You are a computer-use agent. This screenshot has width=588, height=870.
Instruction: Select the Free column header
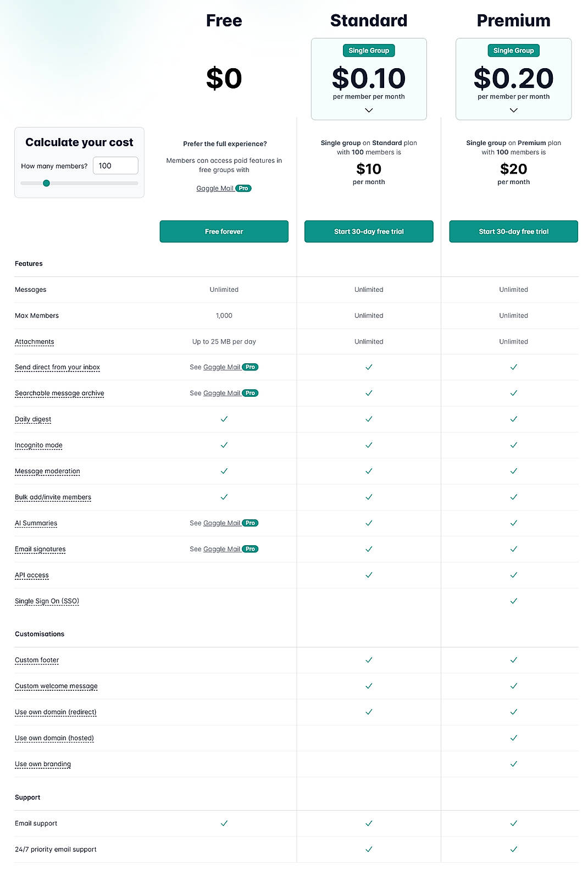pyautogui.click(x=224, y=20)
